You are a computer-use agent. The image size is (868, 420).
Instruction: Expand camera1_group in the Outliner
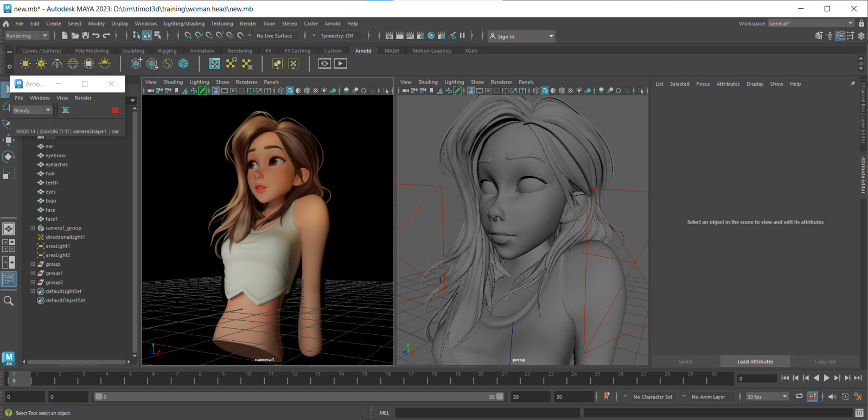[x=33, y=228]
